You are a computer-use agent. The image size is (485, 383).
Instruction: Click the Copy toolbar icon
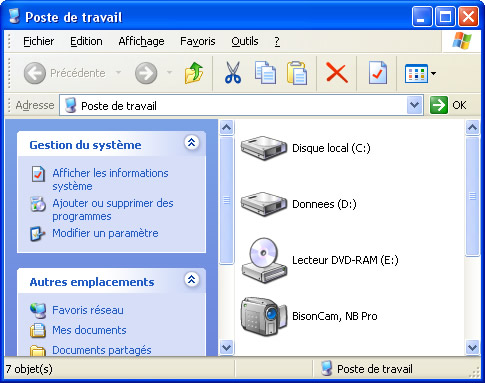point(265,72)
